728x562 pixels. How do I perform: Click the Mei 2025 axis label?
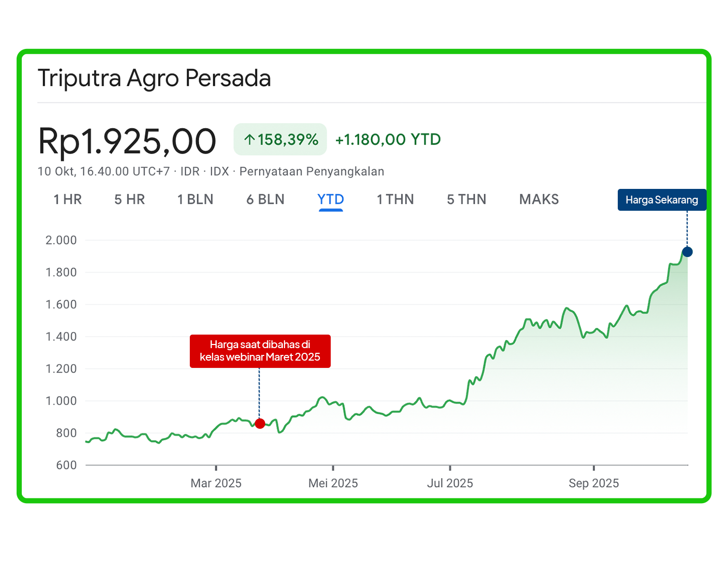pos(333,483)
